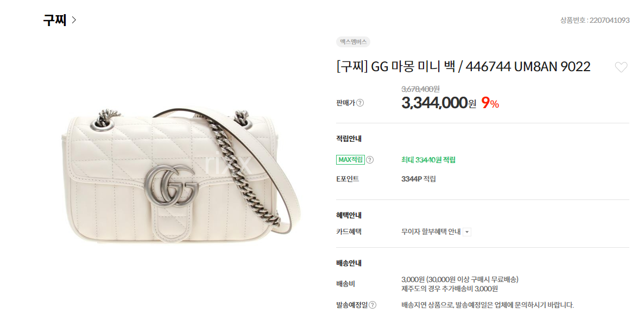Image resolution: width=644 pixels, height=319 pixels.
Task: Click the 배송지연 상품 delivery notice text
Action: click(x=488, y=305)
